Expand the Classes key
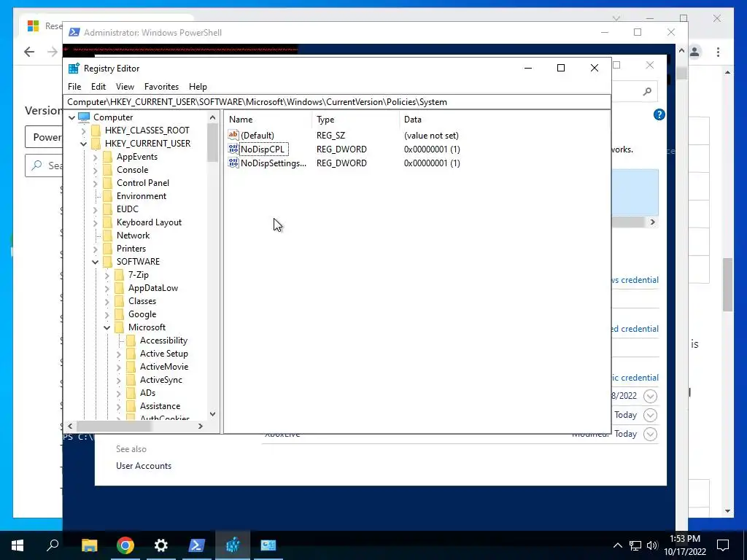 tap(107, 301)
